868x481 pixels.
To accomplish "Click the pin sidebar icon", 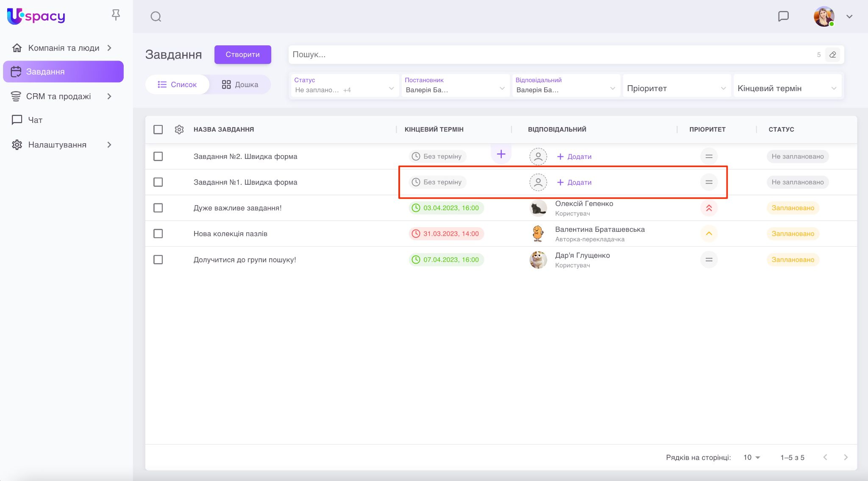I will pos(116,16).
